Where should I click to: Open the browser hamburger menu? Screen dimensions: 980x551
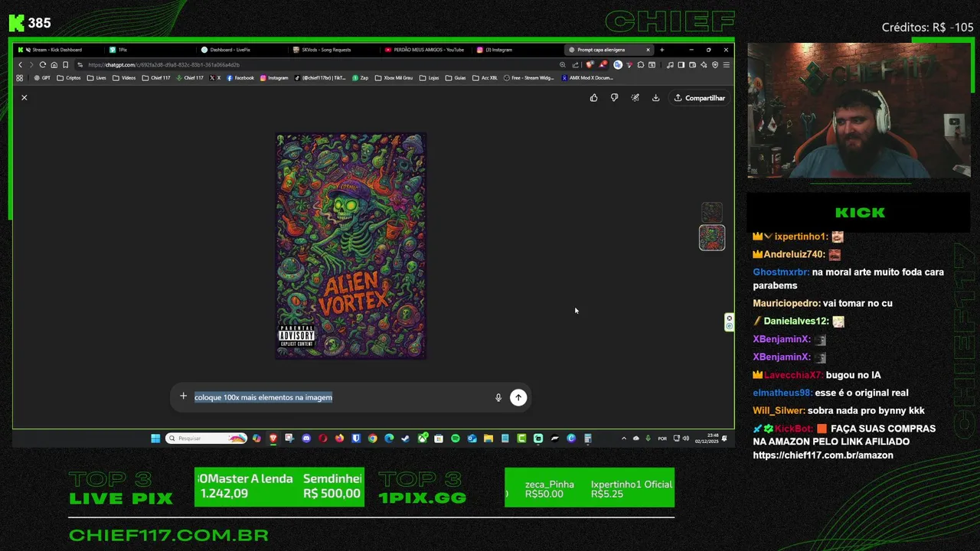[x=726, y=65]
